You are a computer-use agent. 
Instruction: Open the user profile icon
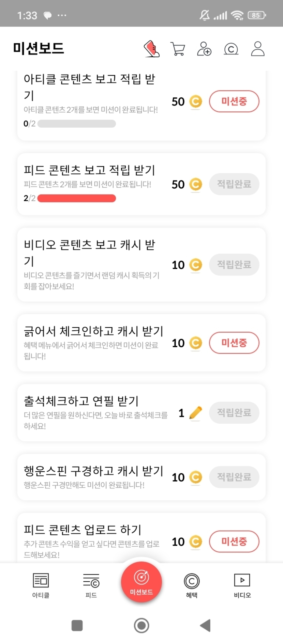tap(258, 49)
